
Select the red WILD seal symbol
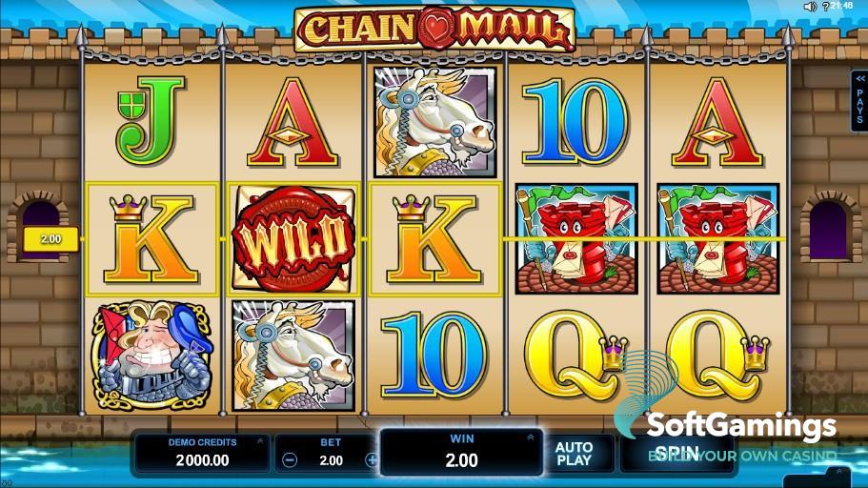tap(293, 238)
